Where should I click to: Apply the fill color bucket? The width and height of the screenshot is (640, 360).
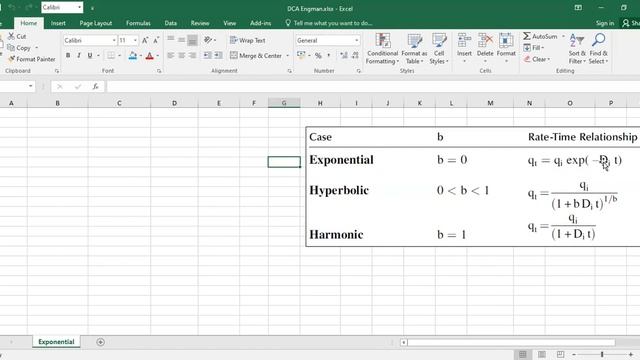coord(133,56)
